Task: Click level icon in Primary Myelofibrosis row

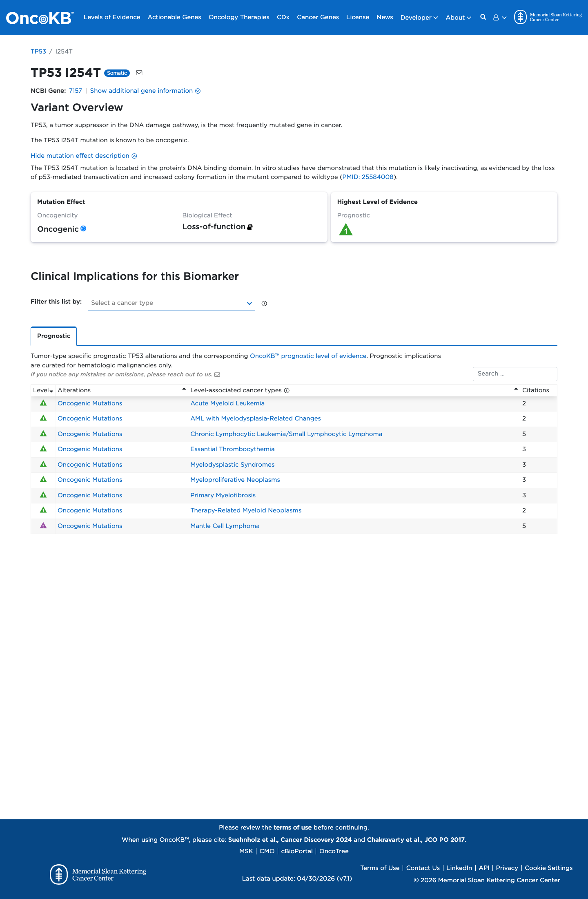Action: pyautogui.click(x=43, y=495)
